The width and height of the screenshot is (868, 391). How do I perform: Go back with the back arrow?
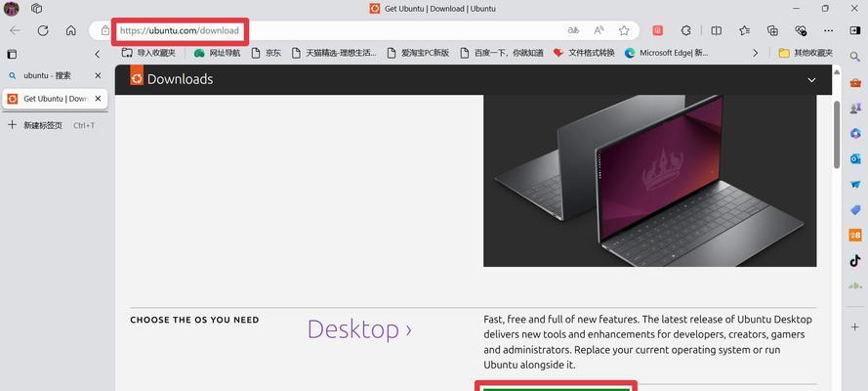pyautogui.click(x=15, y=30)
